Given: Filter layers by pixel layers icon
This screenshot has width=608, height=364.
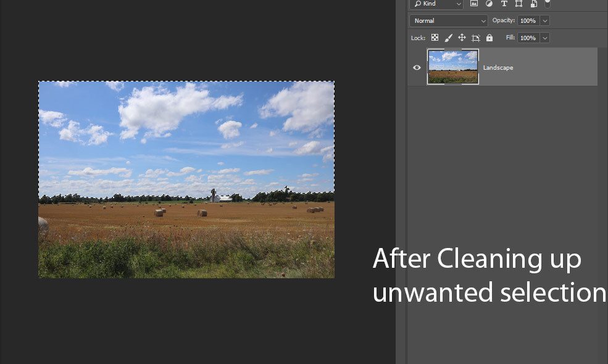Looking at the screenshot, I should (x=474, y=4).
